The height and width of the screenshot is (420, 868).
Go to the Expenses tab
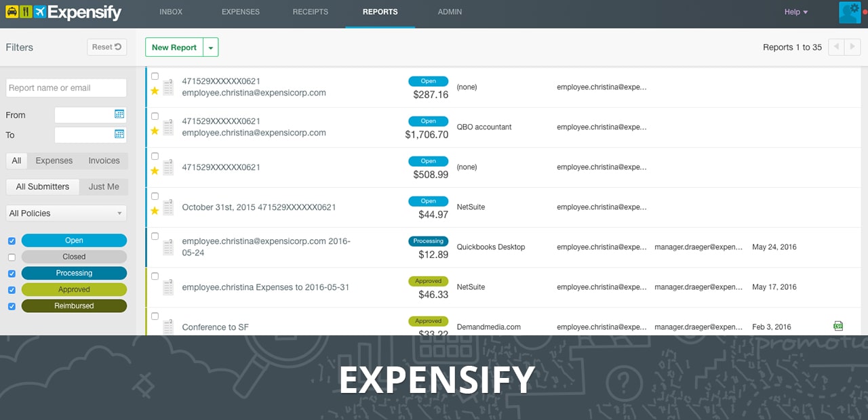(x=241, y=12)
